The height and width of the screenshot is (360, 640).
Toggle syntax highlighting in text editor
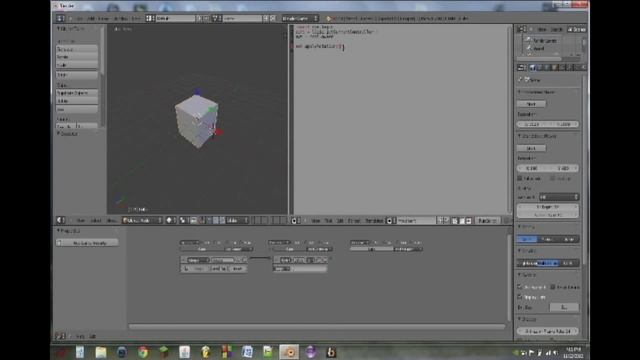[469, 221]
